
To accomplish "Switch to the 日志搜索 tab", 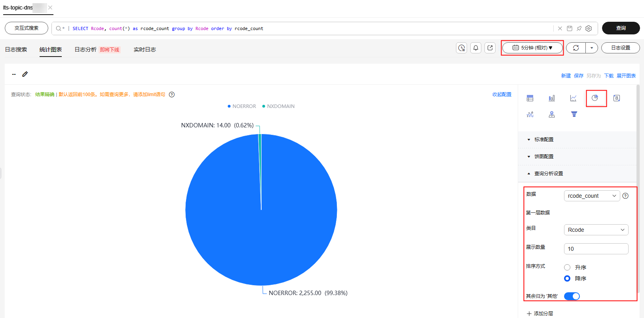I will tap(16, 49).
